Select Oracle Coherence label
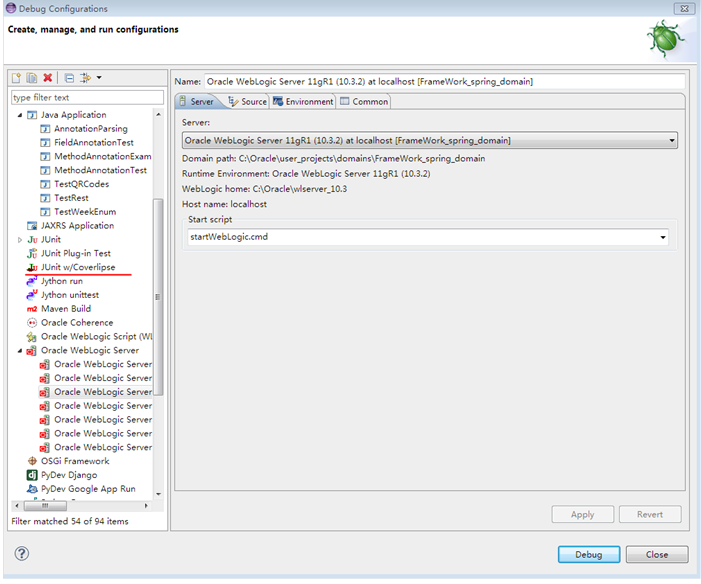This screenshot has width=701, height=584. [x=77, y=323]
